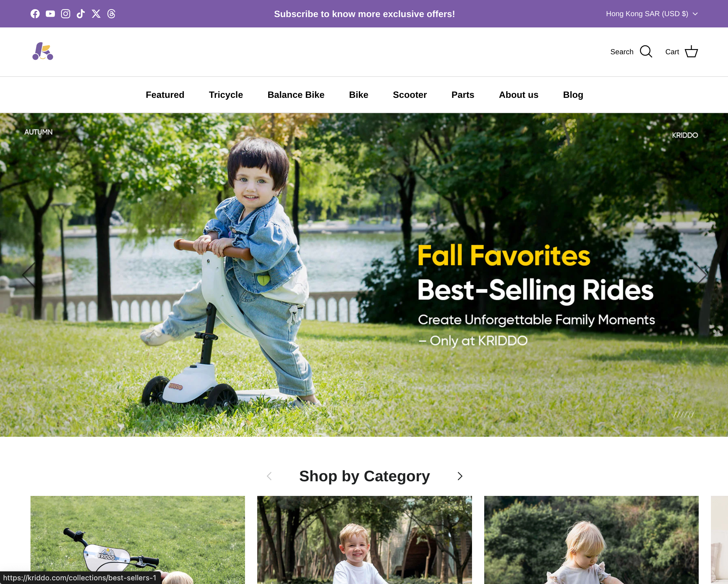Open the Tricycle menu item
728x584 pixels.
226,95
